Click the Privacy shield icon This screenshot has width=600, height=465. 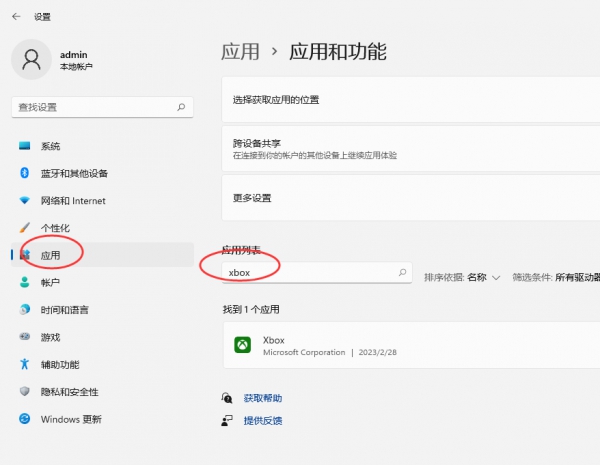(x=24, y=391)
